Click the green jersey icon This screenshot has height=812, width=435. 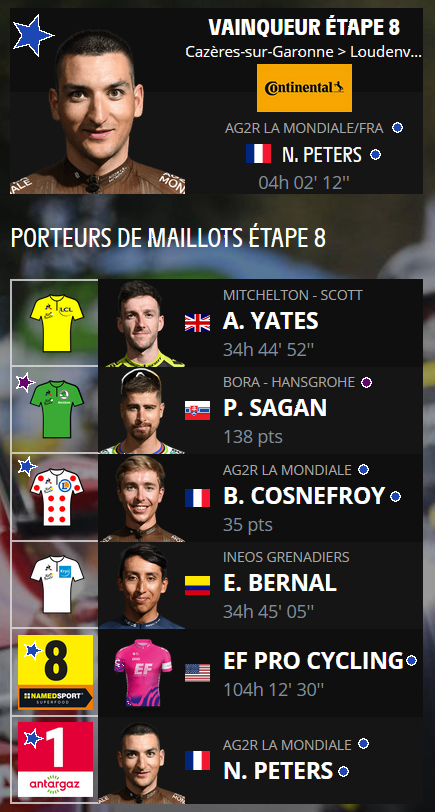coord(56,409)
